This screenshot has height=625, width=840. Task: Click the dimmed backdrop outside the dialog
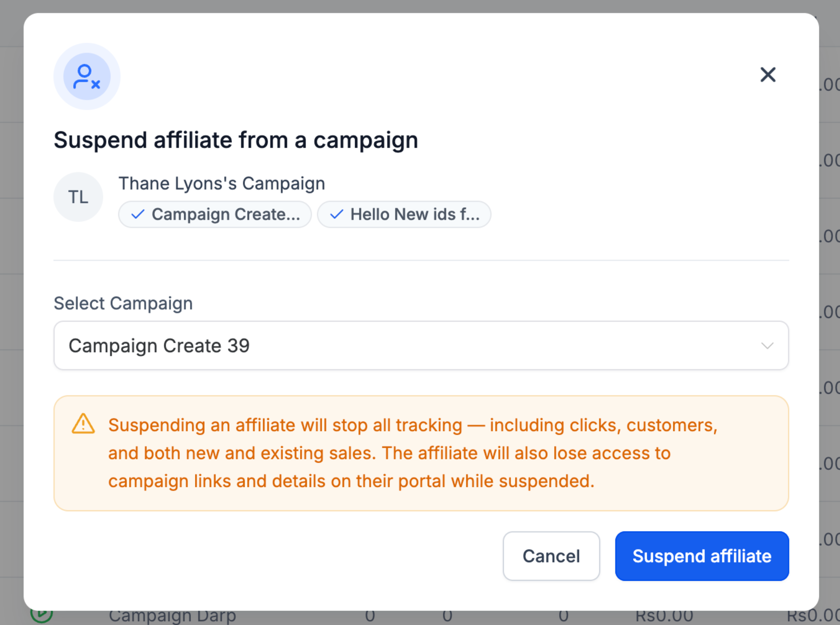pos(11,303)
